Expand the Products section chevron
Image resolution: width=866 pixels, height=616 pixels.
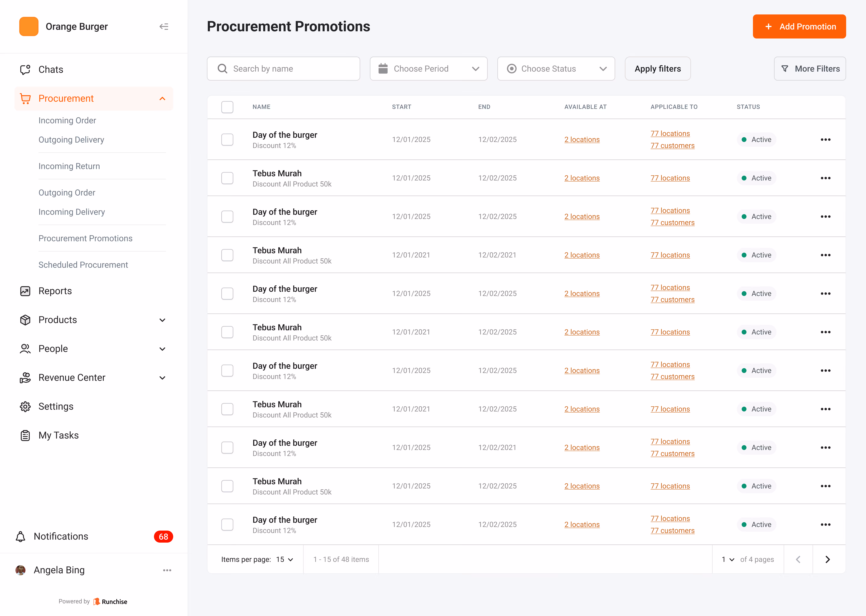[162, 320]
